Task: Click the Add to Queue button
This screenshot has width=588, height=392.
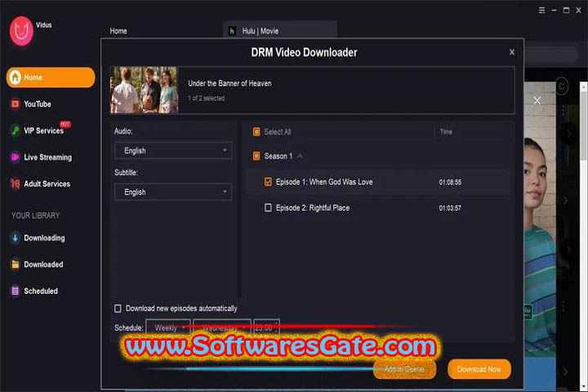Action: (404, 369)
